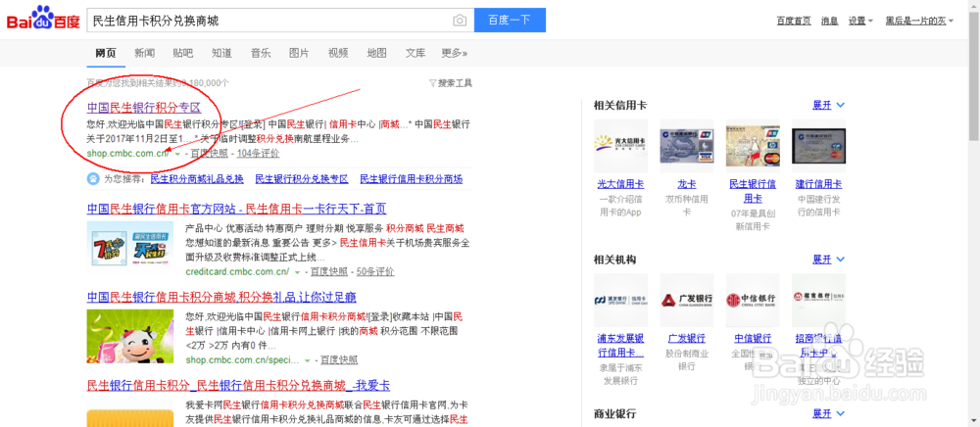Click the cartoon cow result thumbnail
Viewport: 980px width, 427px height.
(130, 337)
